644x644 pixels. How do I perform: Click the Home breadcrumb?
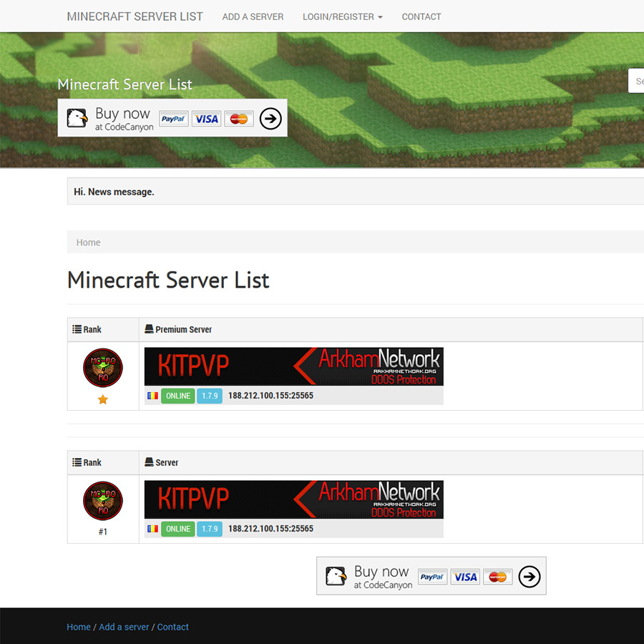click(88, 243)
